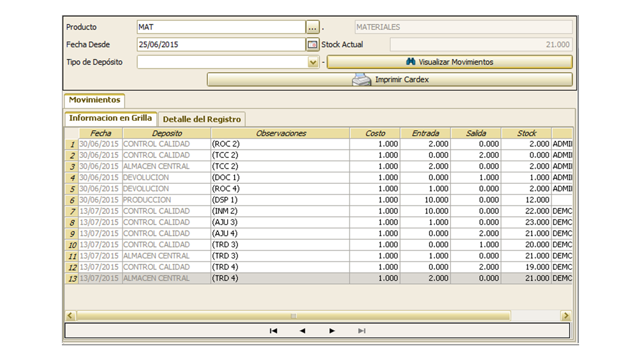641x364 pixels.
Task: Click the product lookup ellipsis button
Action: click(313, 27)
